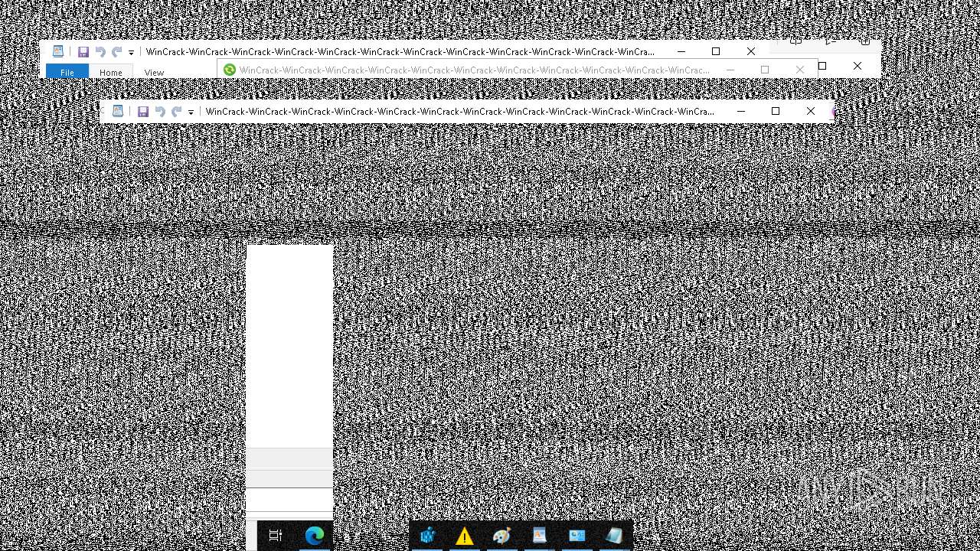Click Redo arrow in upper WordPad window

[117, 52]
